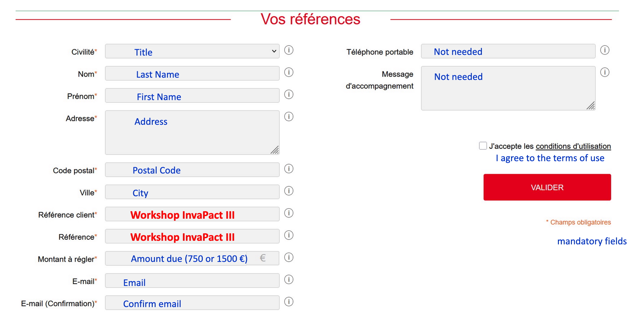Click the info icon next to Civilité
Image resolution: width=644 pixels, height=323 pixels.
click(x=289, y=50)
